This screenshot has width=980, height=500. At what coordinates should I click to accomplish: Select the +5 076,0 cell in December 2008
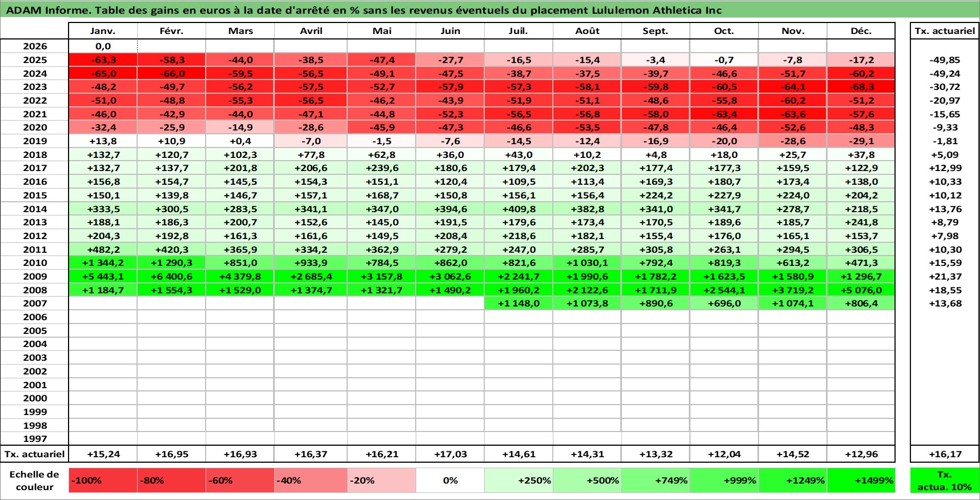tap(861, 290)
